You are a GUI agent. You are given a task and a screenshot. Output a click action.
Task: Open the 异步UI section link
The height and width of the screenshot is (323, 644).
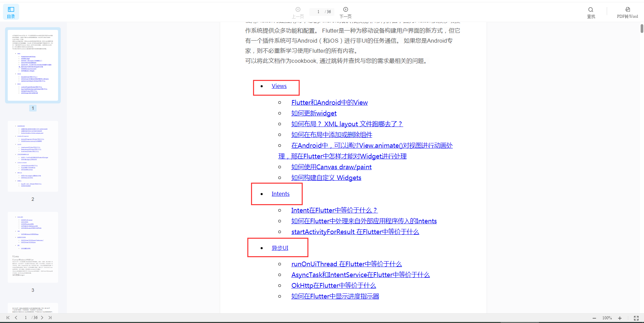(280, 248)
